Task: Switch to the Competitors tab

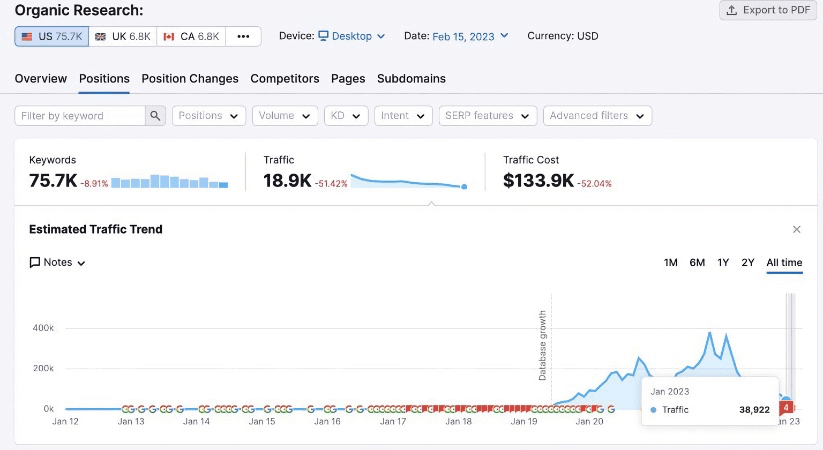Action: pos(284,79)
